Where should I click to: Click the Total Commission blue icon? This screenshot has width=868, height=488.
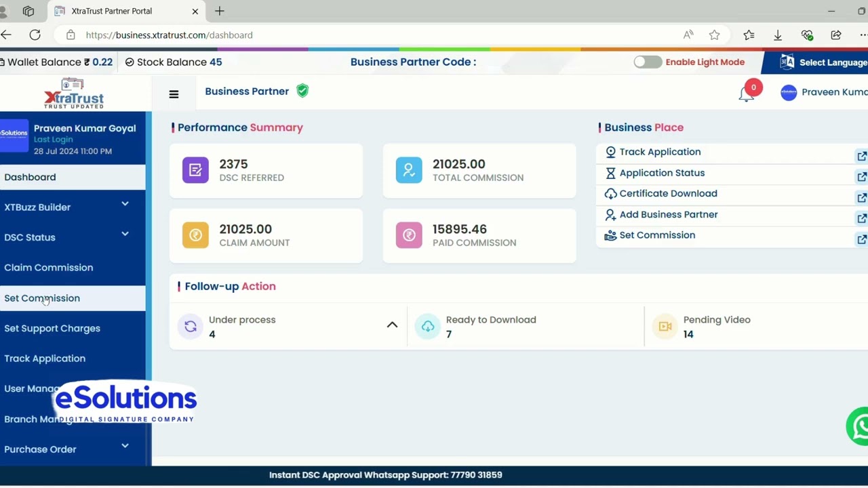tap(409, 170)
